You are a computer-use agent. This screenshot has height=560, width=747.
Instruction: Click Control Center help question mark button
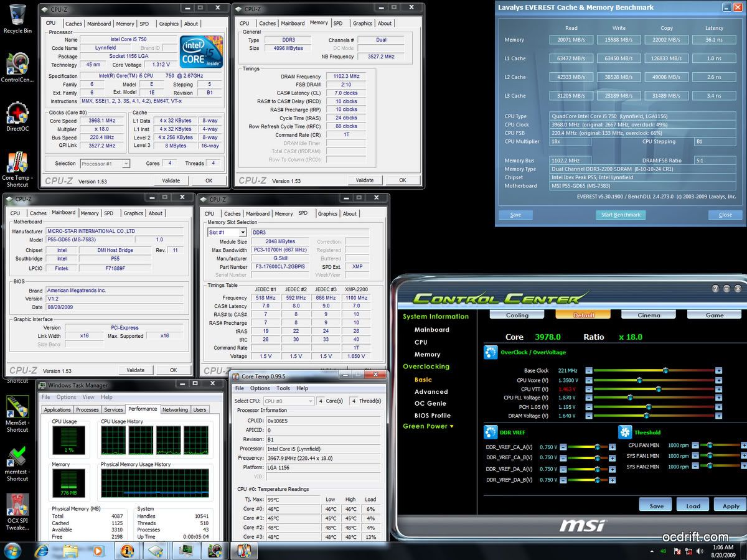[716, 289]
